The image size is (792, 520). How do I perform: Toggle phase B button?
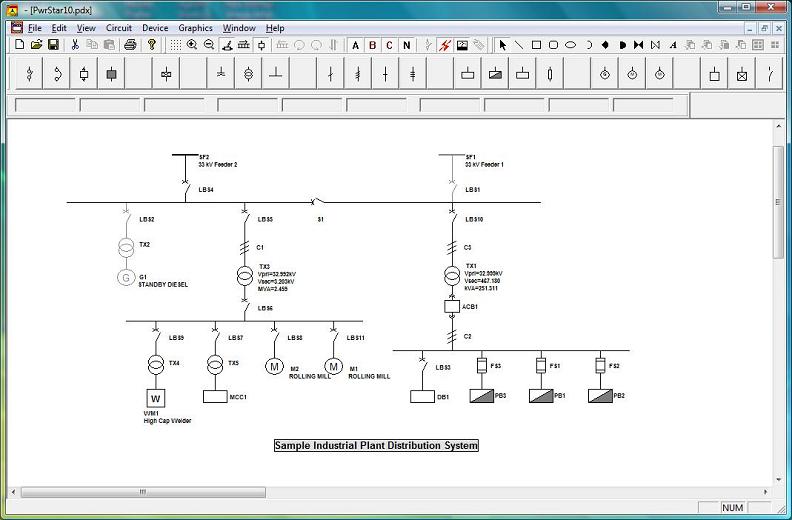(x=373, y=45)
